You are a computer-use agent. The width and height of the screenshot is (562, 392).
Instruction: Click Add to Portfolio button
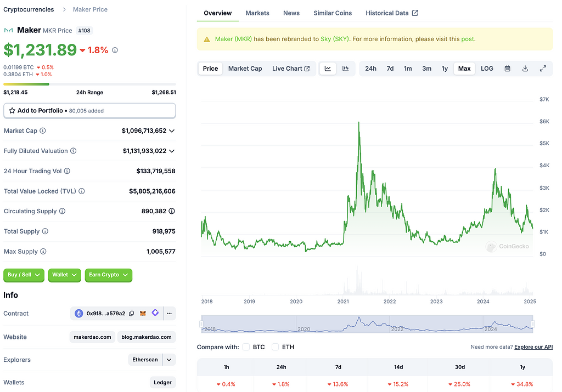point(89,111)
